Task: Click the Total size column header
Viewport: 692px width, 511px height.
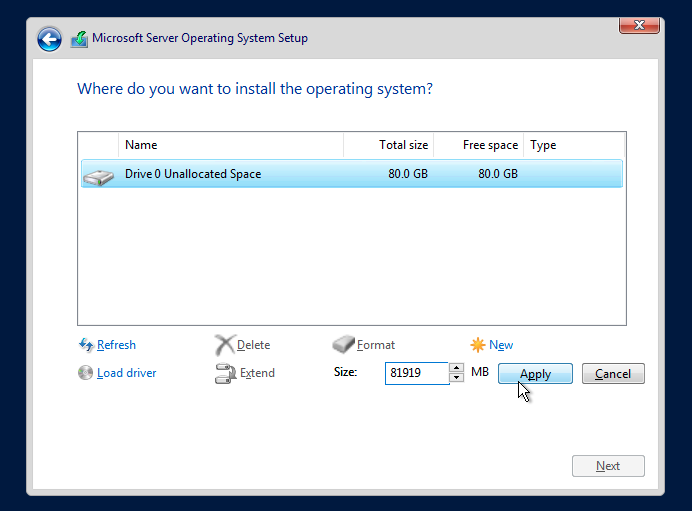Action: (388, 145)
